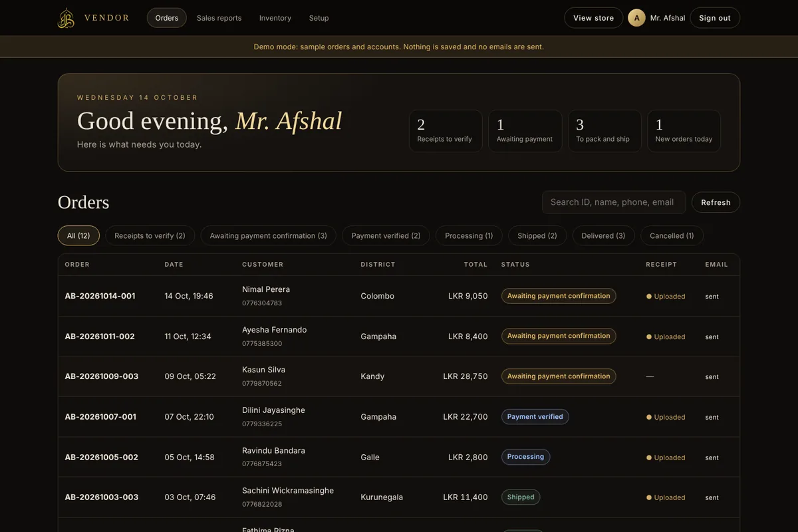798x532 pixels.
Task: Open order AB-20261011-002
Action: tap(100, 336)
